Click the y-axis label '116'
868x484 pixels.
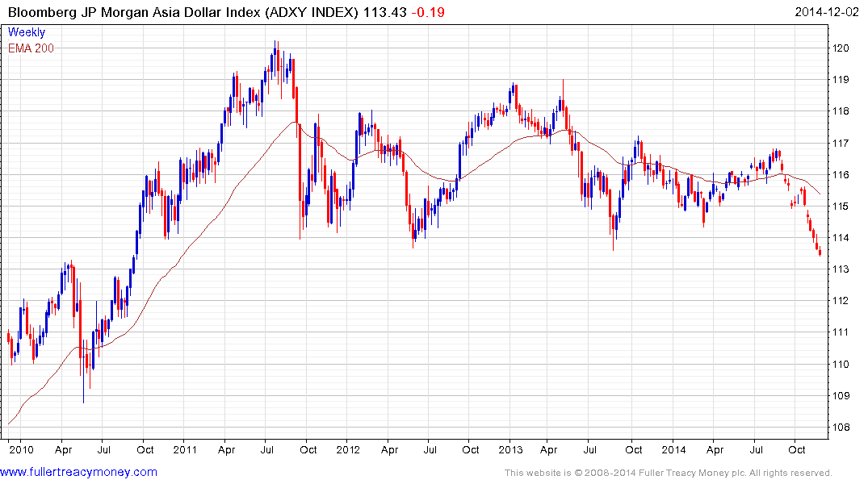[841, 175]
